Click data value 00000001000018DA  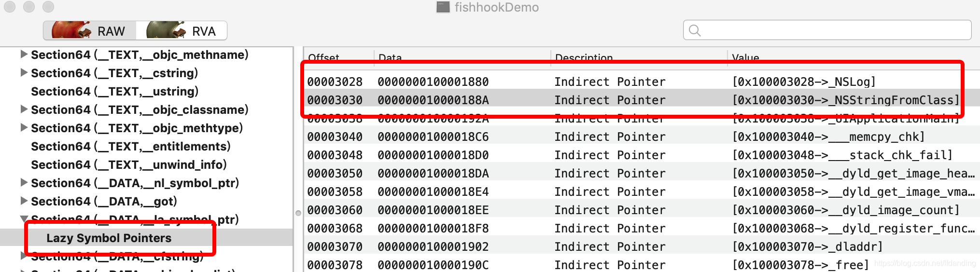433,173
